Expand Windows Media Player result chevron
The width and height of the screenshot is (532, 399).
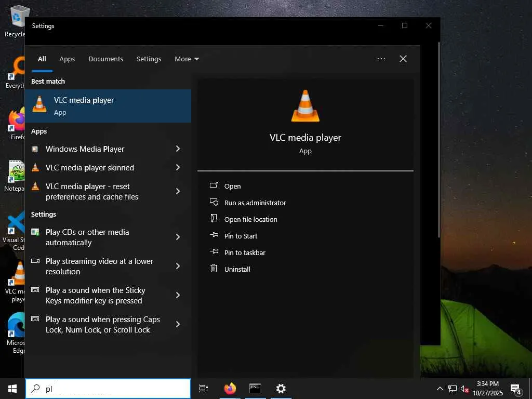point(178,149)
